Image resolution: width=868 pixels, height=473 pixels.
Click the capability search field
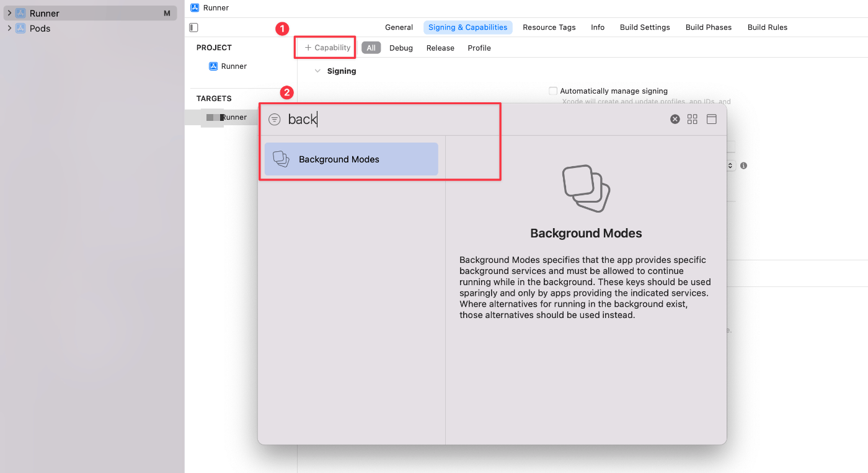(x=474, y=120)
